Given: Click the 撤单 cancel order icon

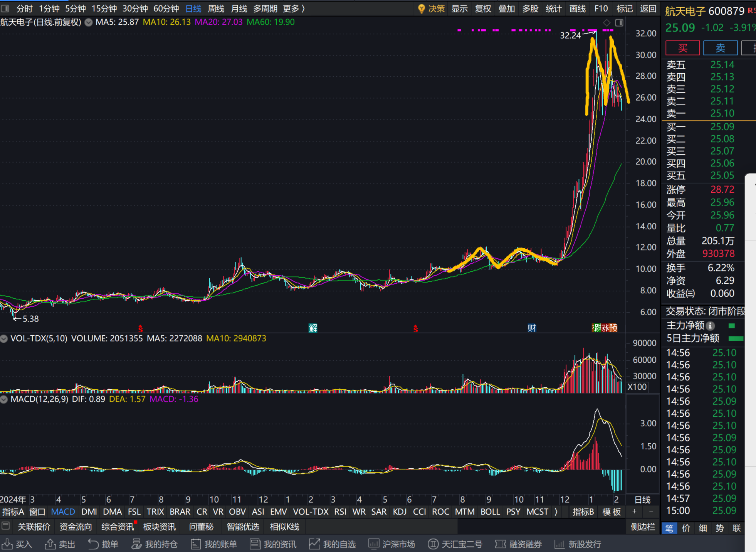Looking at the screenshot, I should [x=93, y=544].
